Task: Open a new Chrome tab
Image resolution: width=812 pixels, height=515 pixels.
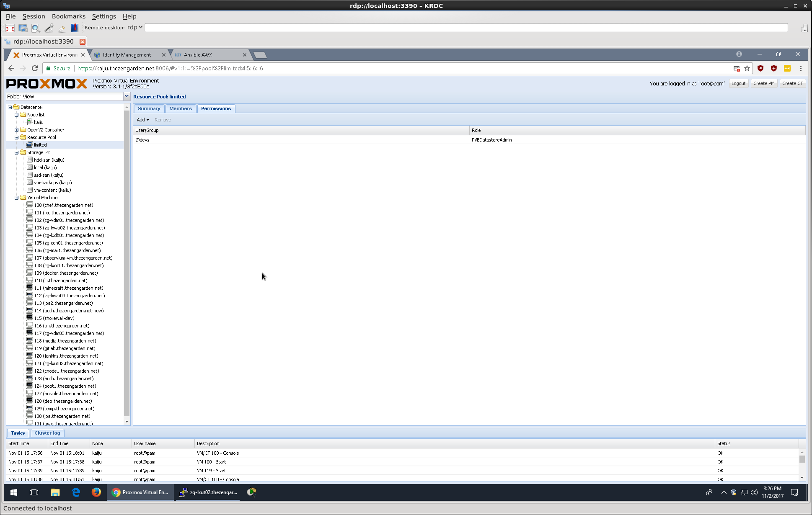Action: tap(260, 55)
